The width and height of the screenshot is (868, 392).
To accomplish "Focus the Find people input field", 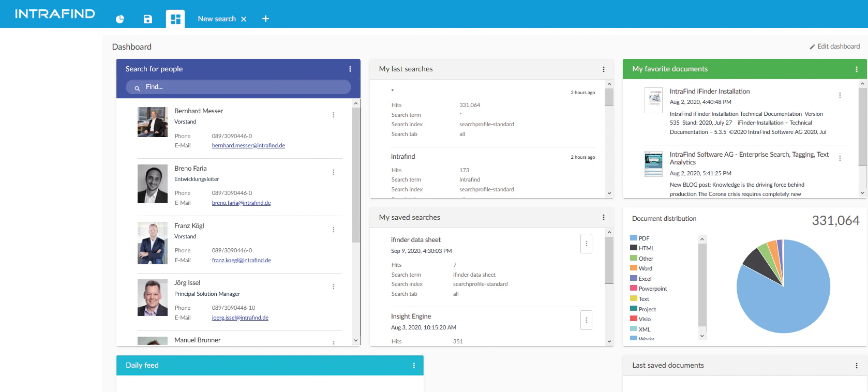I will [x=238, y=87].
